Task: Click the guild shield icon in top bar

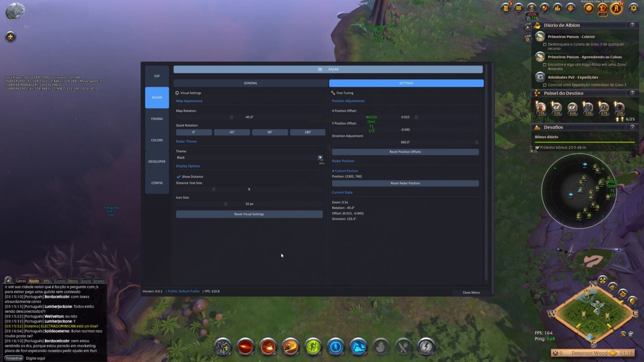Action: [x=545, y=8]
